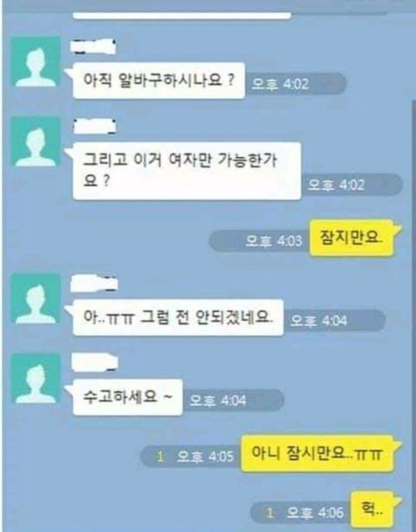Click the '오후 4:05' timestamp with unread 1

point(205,457)
